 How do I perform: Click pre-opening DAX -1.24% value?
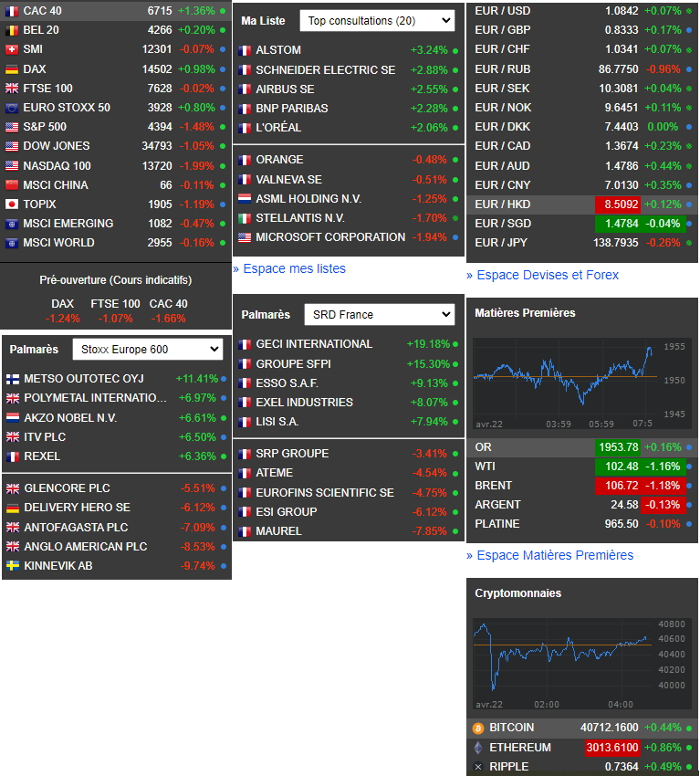[63, 319]
